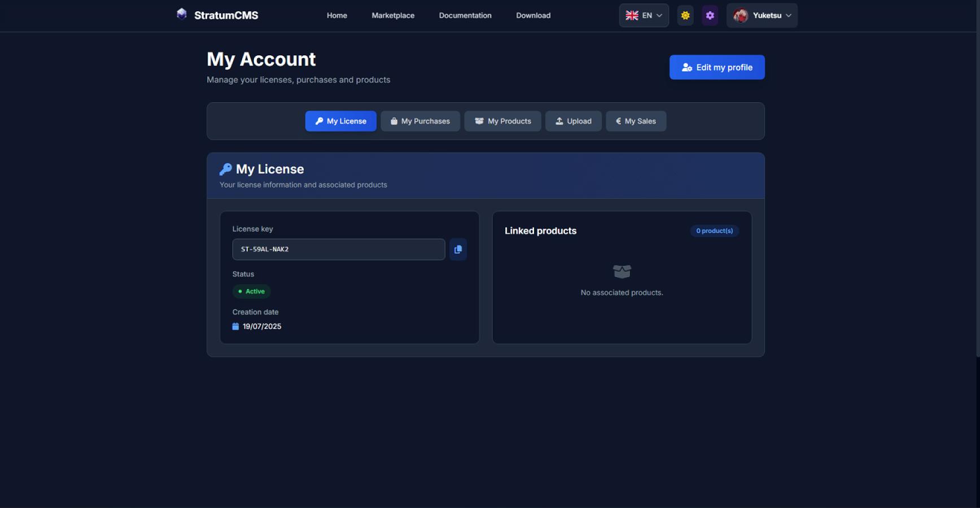Viewport: 980px width, 508px height.
Task: Open the Upload tab
Action: [x=573, y=121]
